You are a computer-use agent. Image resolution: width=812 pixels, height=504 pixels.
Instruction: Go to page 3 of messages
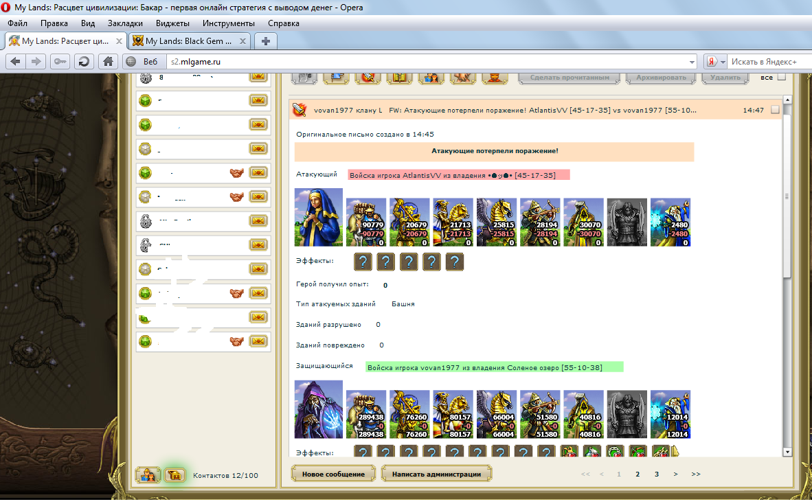[657, 474]
